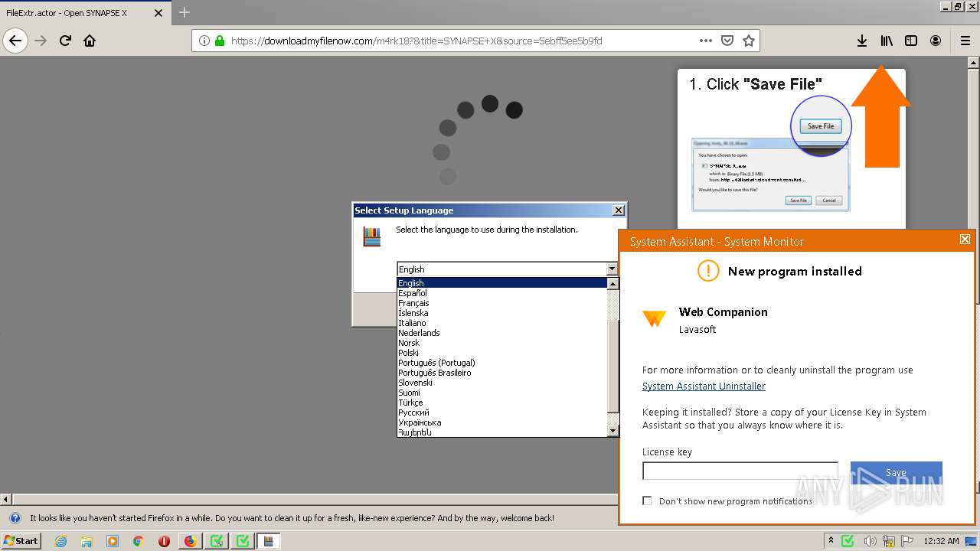Viewport: 980px width, 551px height.
Task: Open the Firefox downloads panel
Action: point(862,41)
